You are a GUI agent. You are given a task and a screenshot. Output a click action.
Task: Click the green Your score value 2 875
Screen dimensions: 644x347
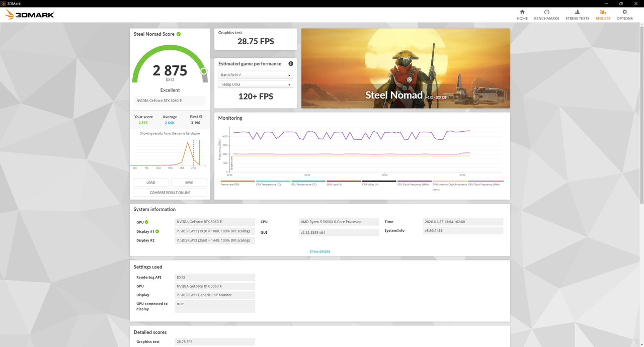click(x=143, y=123)
